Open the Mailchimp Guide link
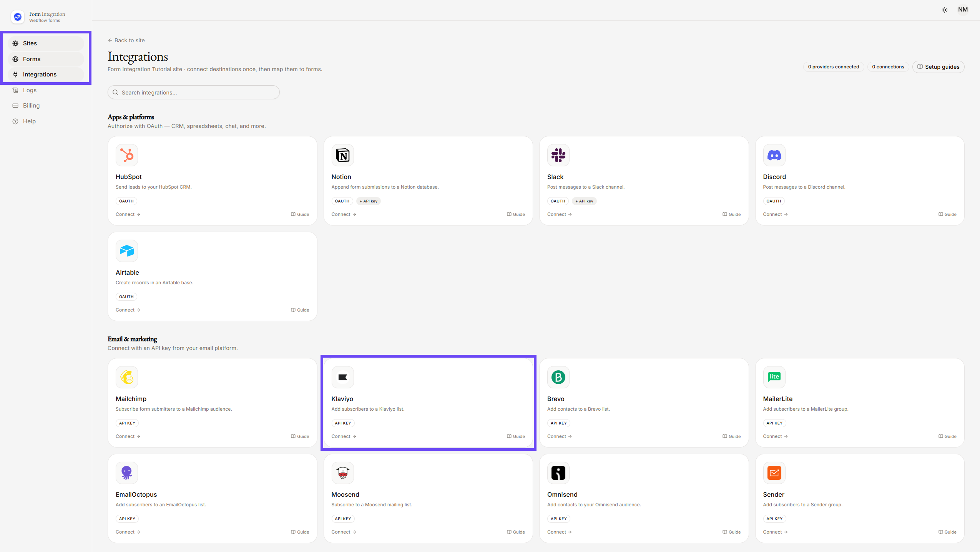 tap(300, 436)
